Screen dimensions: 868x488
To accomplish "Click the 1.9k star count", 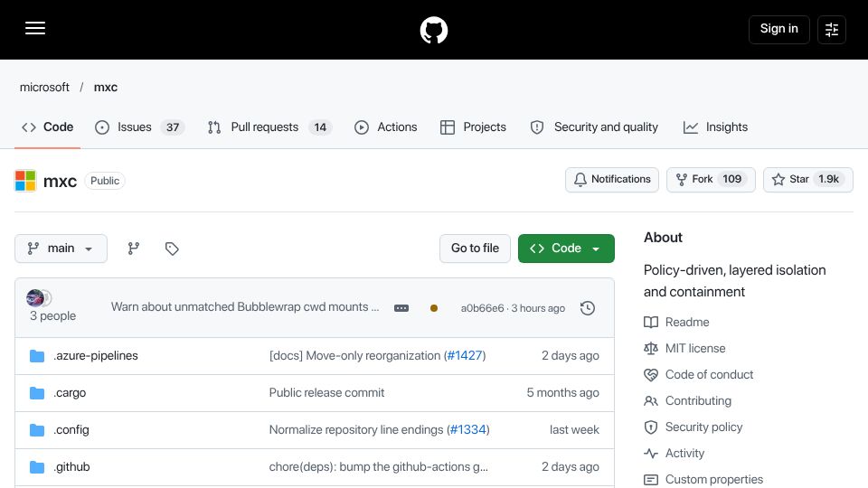I will tap(829, 179).
